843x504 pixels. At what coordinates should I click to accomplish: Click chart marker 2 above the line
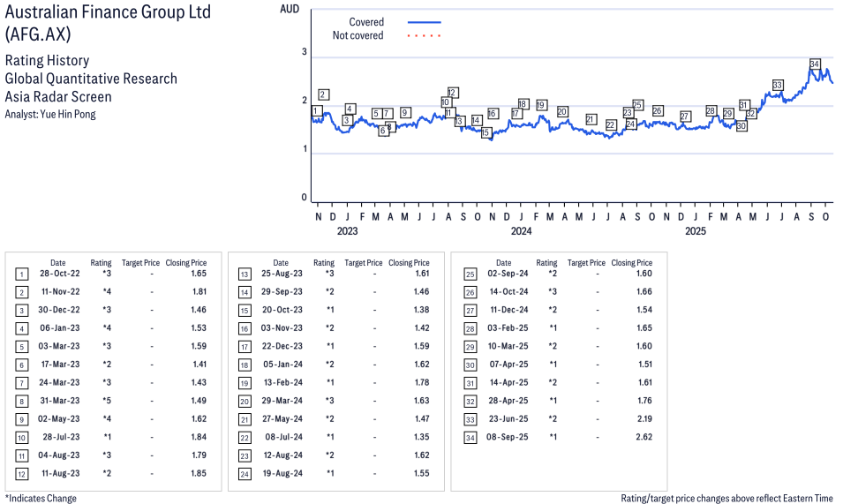click(324, 94)
